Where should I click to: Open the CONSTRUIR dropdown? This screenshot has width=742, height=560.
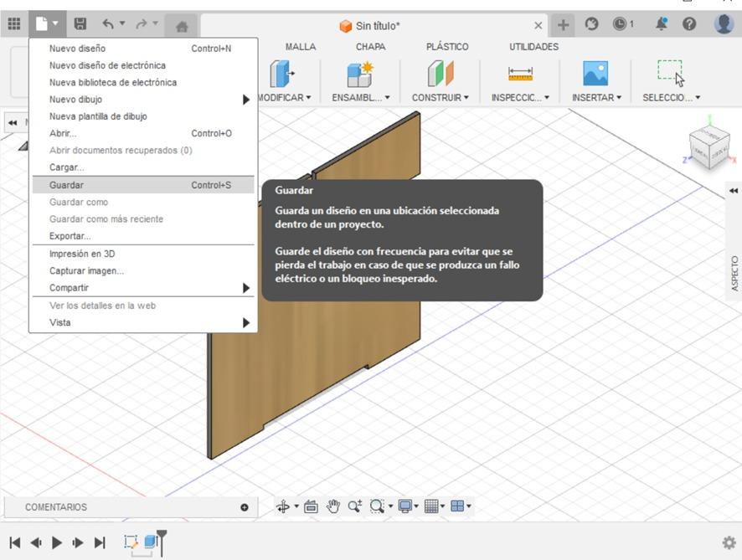[440, 97]
